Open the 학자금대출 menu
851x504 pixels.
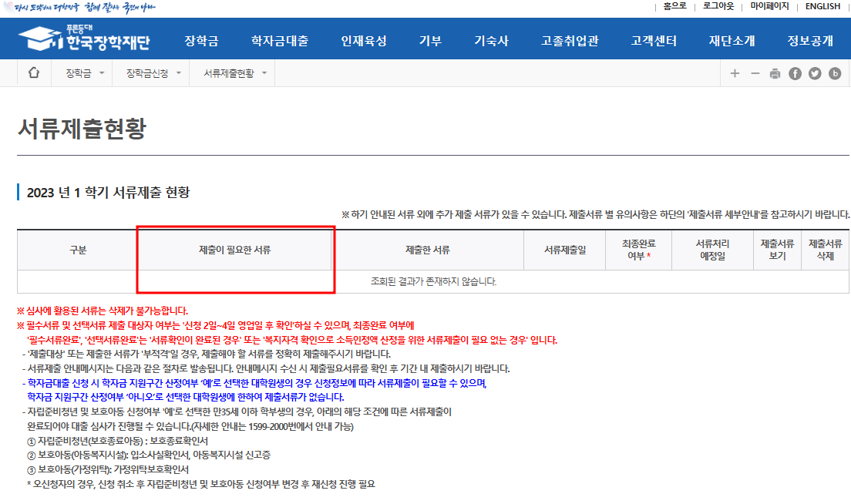click(280, 38)
